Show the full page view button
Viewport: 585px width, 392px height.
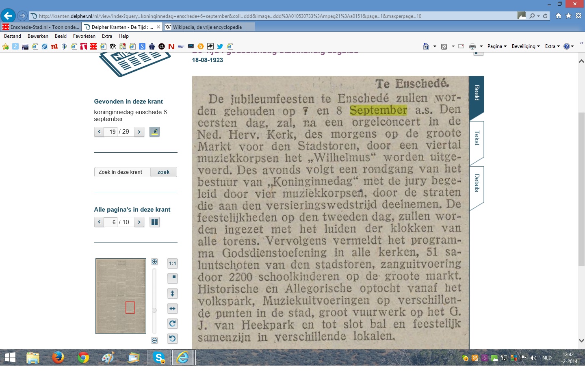[x=173, y=278]
